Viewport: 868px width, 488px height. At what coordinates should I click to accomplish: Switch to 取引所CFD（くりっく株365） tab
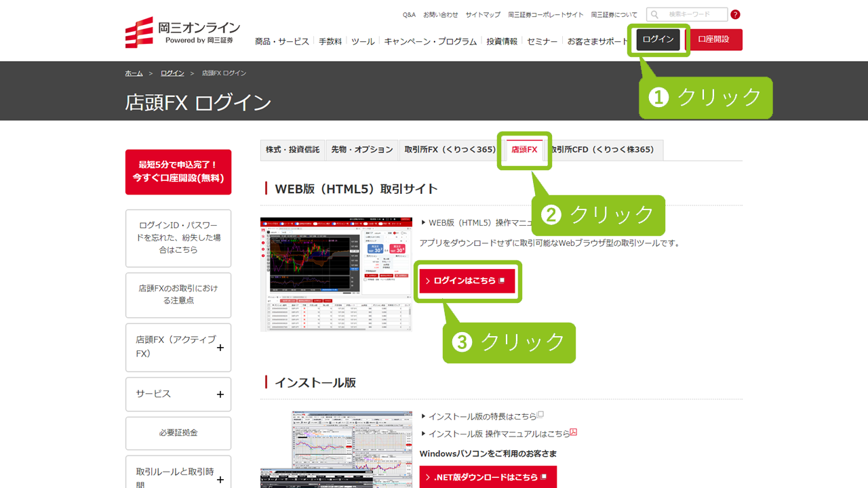(x=604, y=150)
